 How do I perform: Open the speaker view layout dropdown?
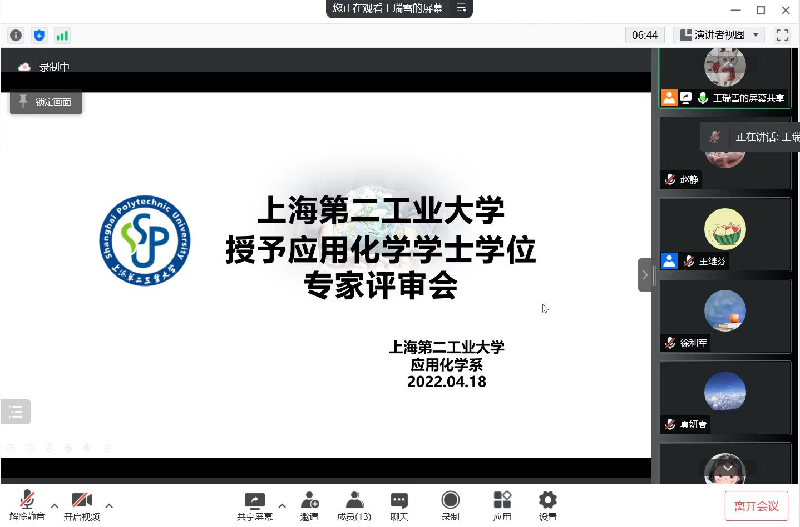click(719, 35)
